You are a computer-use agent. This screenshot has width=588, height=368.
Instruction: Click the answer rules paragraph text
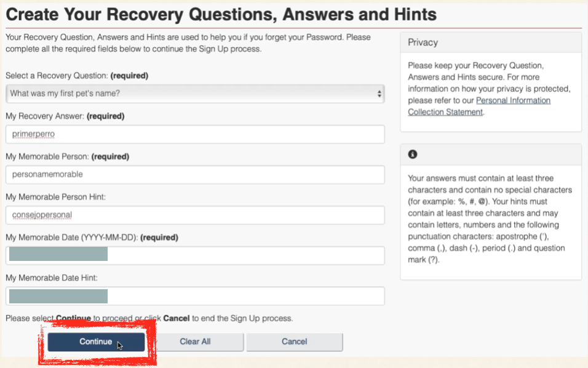click(x=490, y=218)
